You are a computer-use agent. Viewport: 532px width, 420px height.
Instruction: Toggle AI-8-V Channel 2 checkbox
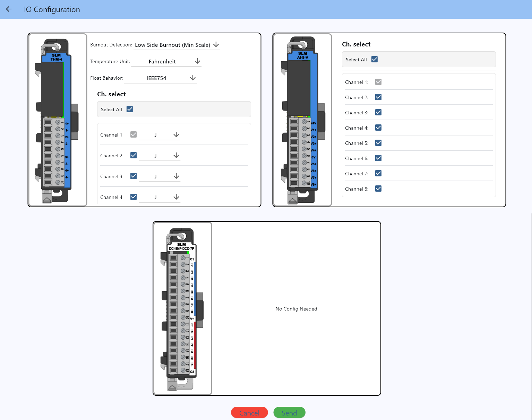click(378, 97)
